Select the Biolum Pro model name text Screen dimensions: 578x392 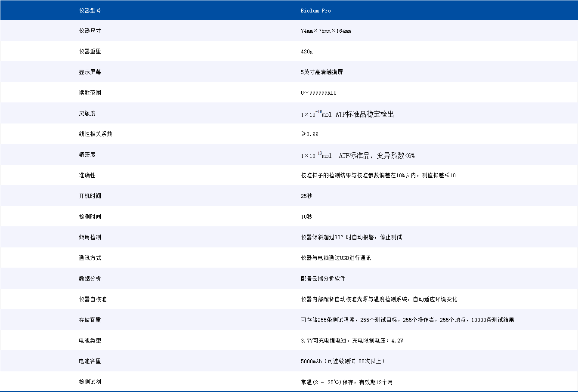coord(316,10)
